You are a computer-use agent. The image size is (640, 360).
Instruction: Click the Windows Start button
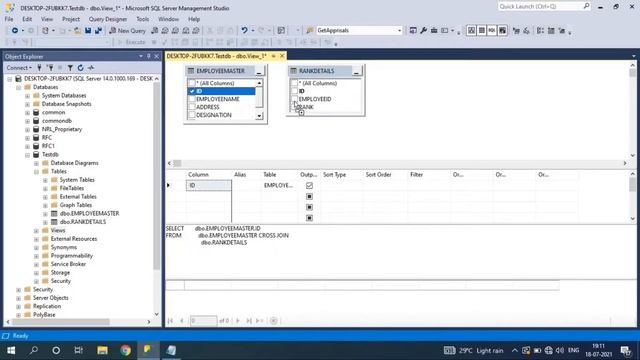pos(11,350)
